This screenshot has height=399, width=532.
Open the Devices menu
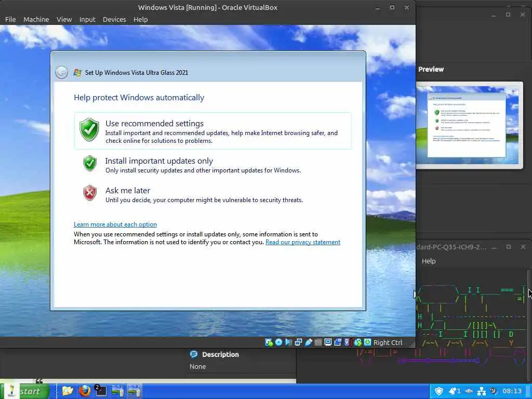(x=114, y=19)
